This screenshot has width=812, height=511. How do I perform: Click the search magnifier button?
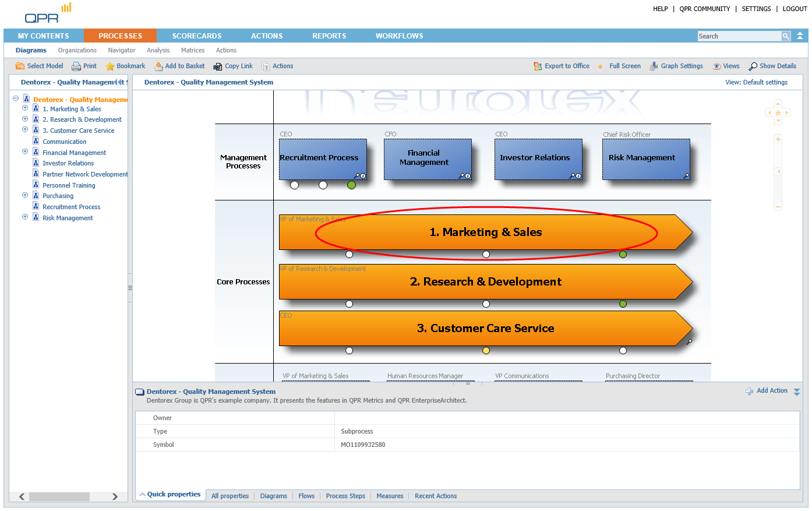coord(786,36)
